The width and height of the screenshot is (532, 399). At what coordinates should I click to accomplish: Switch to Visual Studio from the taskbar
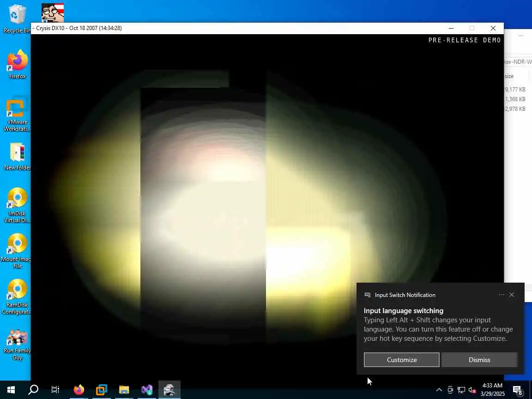(x=146, y=389)
